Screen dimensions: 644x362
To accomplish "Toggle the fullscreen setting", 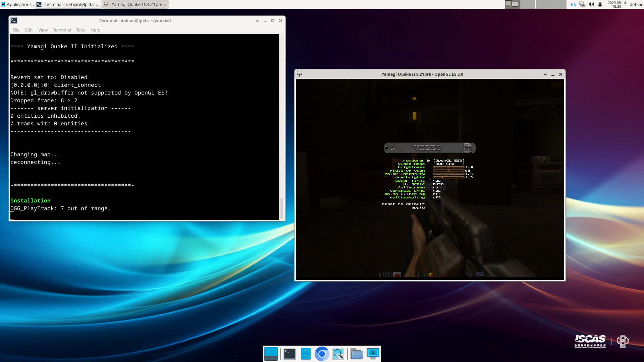I will click(x=435, y=187).
